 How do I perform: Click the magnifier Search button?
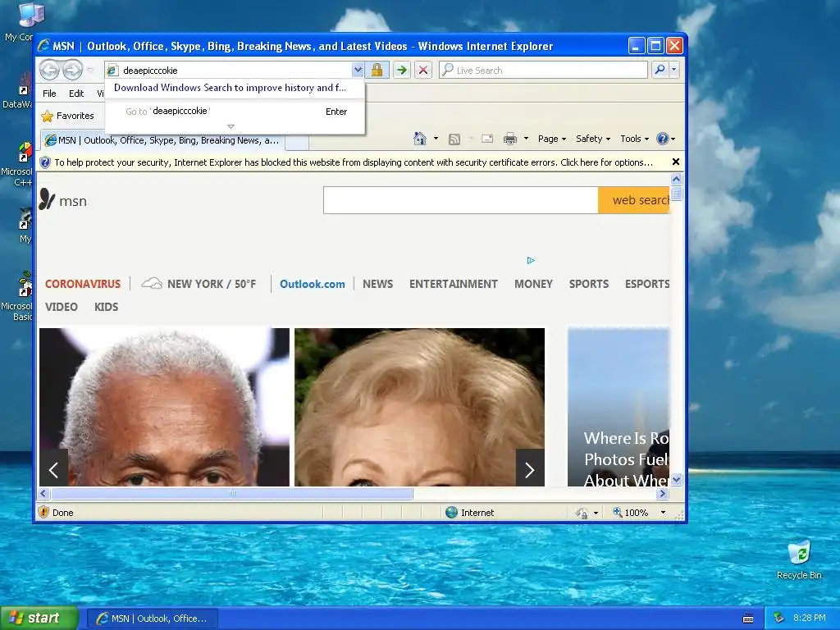coord(660,71)
